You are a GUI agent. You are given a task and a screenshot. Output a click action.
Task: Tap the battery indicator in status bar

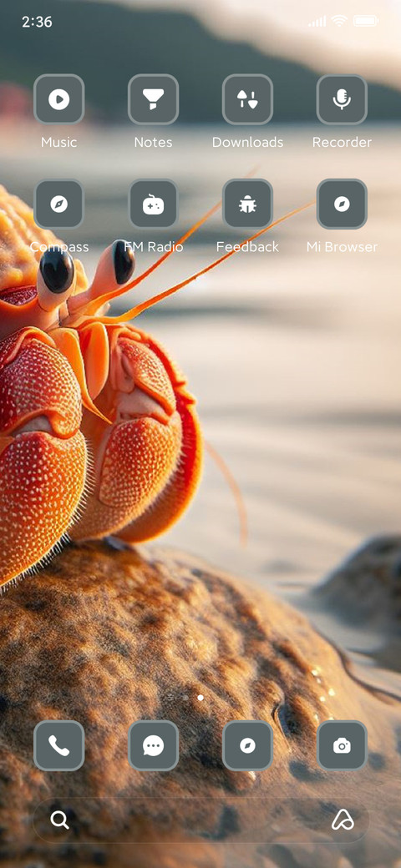366,22
